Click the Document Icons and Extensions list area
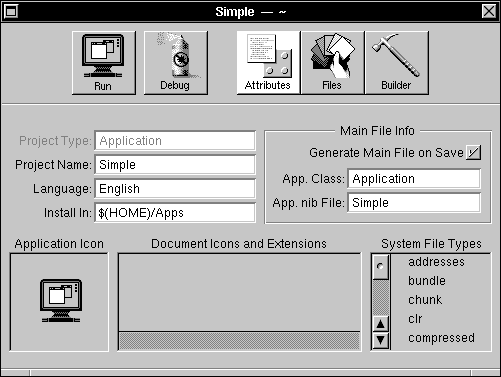 (239, 293)
